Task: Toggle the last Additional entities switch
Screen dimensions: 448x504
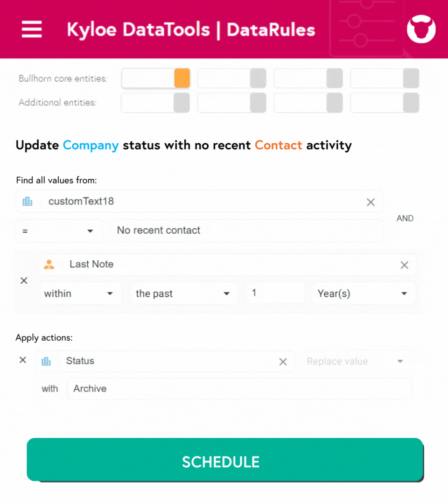Action: [385, 103]
